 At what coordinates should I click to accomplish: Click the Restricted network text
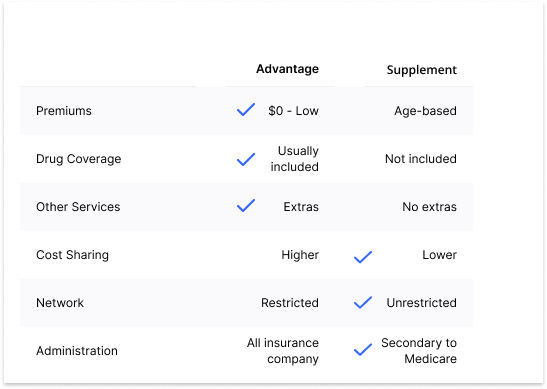[290, 303]
